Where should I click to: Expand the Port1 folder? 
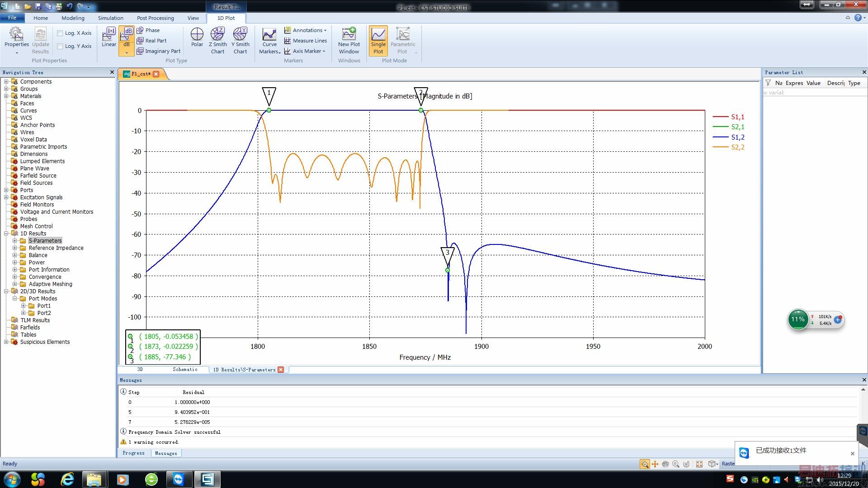point(24,306)
